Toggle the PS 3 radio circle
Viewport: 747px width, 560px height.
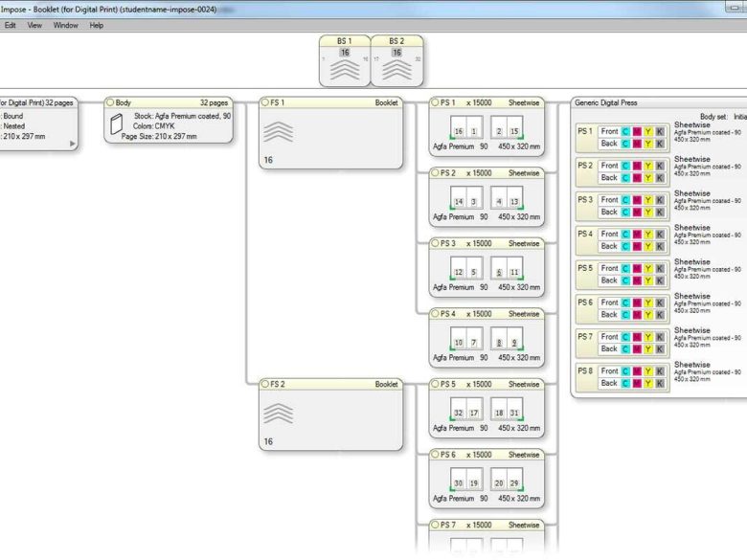[435, 243]
